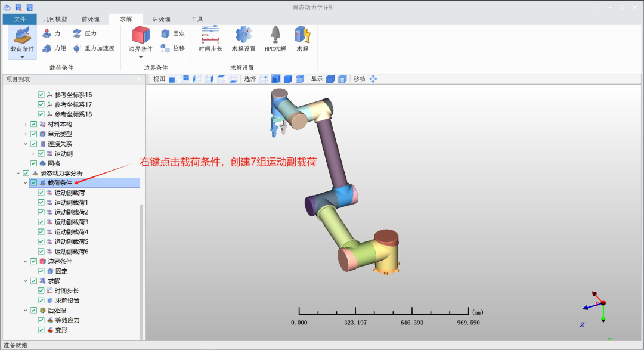The image size is (644, 350).
Task: Uncheck 参考坐标系18 checkbox
Action: [41, 114]
